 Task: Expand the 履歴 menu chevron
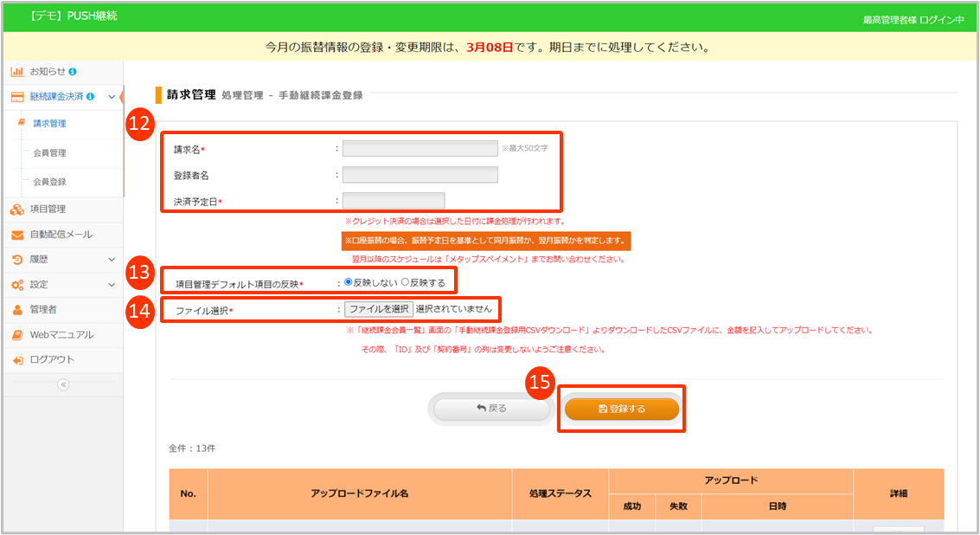point(112,259)
